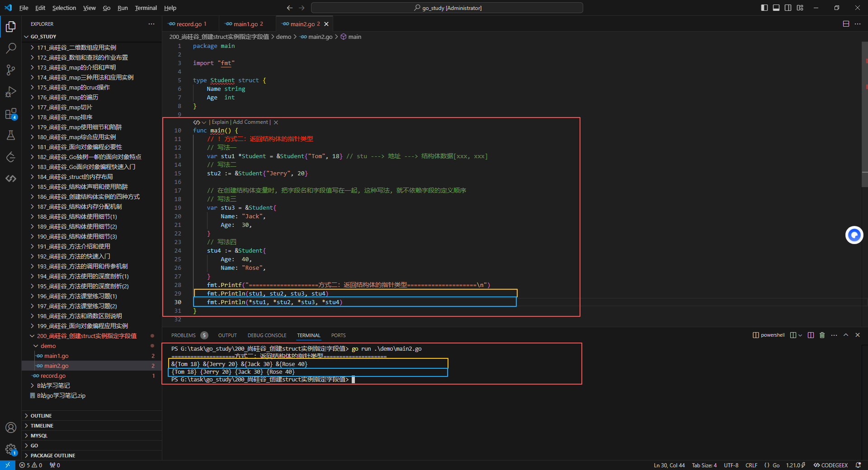The height and width of the screenshot is (470, 868).
Task: Expand the OUTLINE section
Action: [x=92, y=416]
